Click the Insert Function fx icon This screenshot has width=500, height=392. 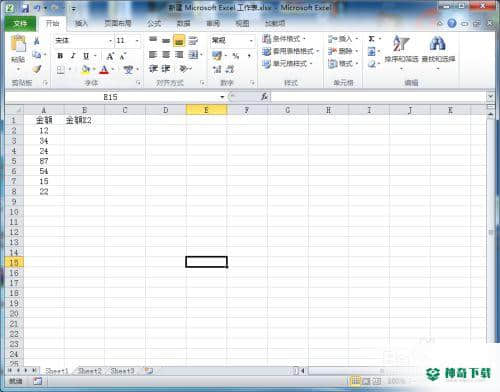tap(264, 97)
